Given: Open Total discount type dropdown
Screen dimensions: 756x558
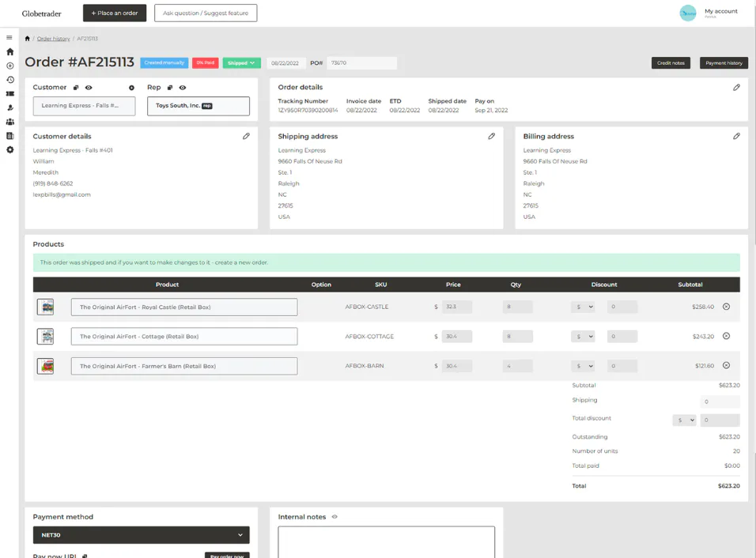Looking at the screenshot, I should coord(684,420).
